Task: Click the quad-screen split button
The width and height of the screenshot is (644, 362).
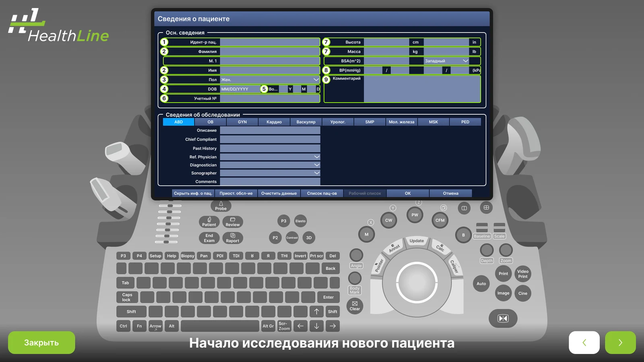Action: coord(486,208)
